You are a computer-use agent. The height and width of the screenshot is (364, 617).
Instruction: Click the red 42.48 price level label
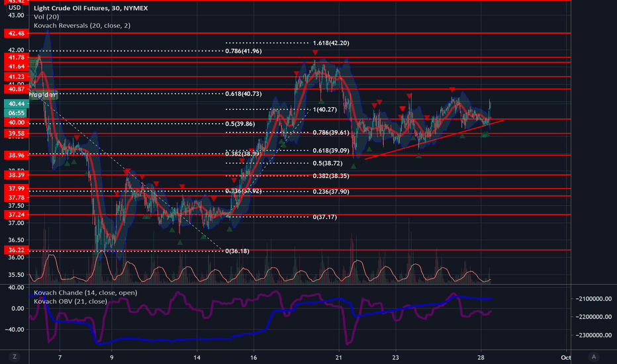pyautogui.click(x=17, y=34)
